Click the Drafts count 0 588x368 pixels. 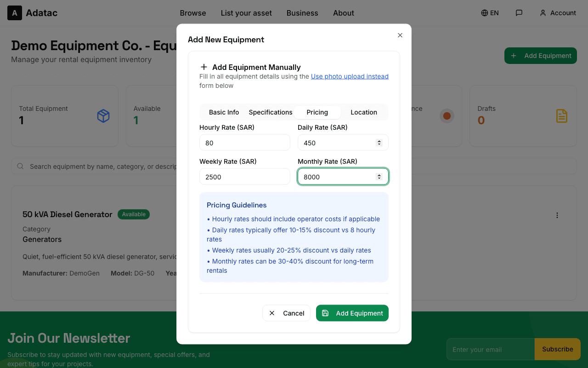(481, 121)
